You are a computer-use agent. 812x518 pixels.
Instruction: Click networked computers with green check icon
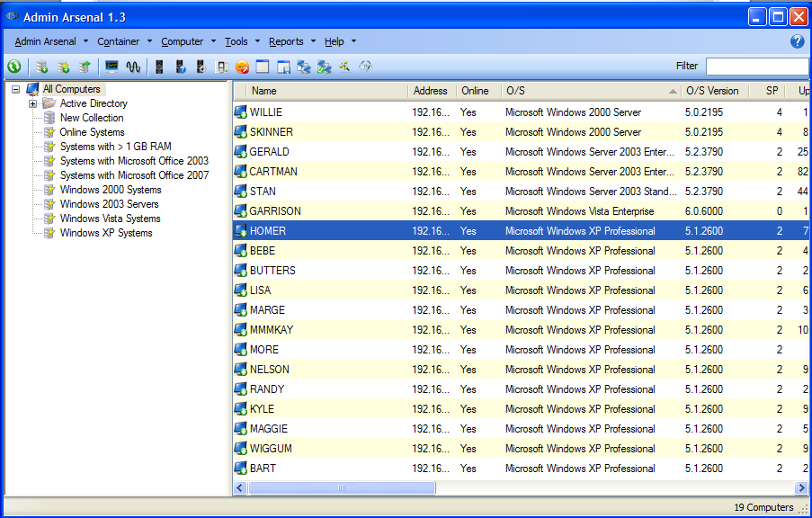click(x=325, y=67)
